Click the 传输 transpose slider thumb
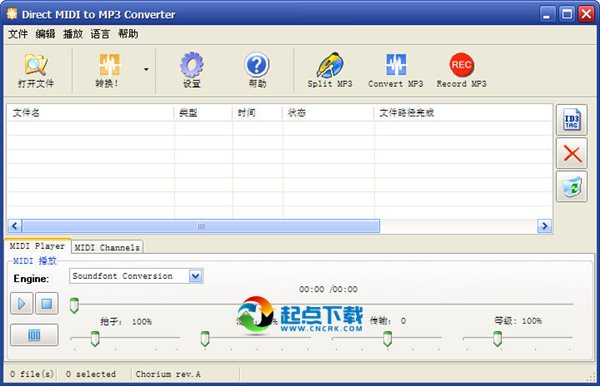The image size is (600, 386). [x=387, y=339]
